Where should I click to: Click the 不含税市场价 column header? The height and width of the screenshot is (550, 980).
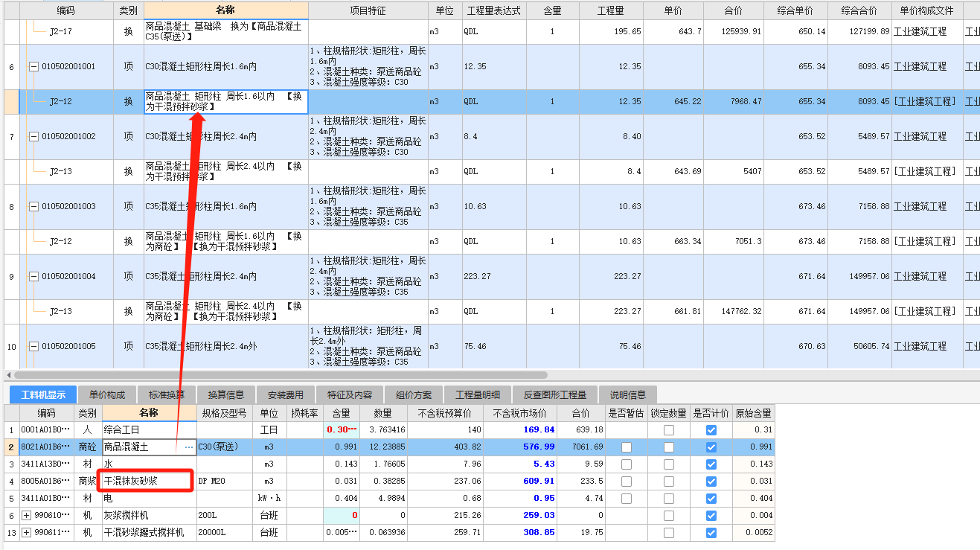coord(520,413)
